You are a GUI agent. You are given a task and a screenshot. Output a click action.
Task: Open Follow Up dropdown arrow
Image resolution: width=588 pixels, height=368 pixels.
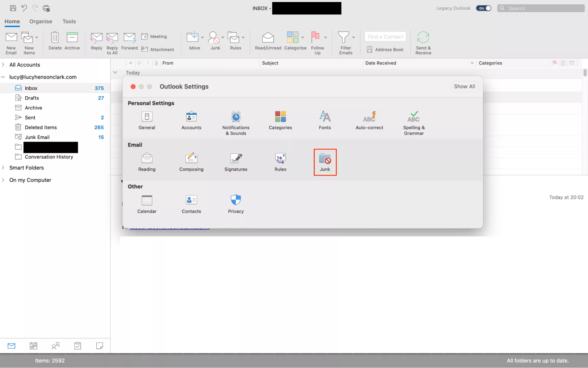click(x=325, y=37)
